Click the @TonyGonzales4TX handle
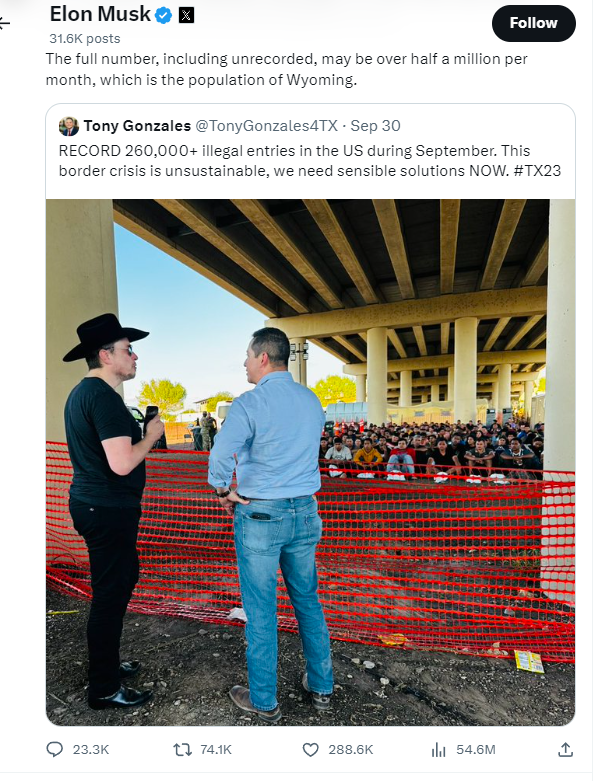Image resolution: width=603 pixels, height=781 pixels. 267,126
